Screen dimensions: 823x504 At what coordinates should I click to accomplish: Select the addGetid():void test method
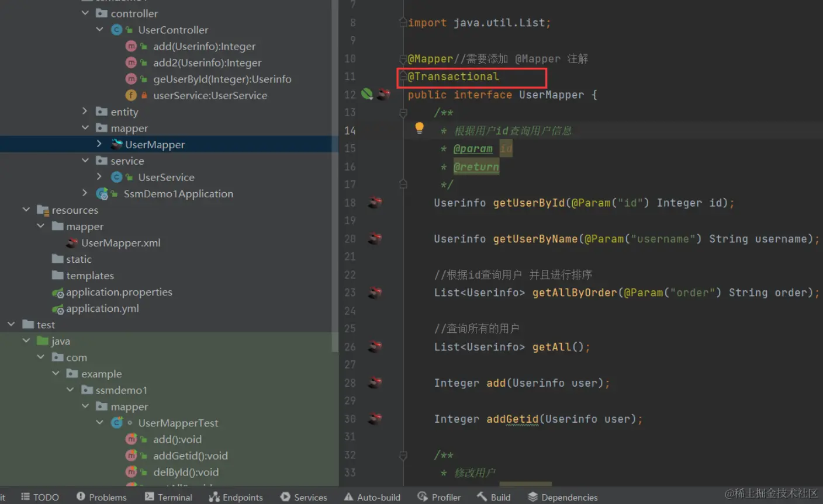[191, 456]
